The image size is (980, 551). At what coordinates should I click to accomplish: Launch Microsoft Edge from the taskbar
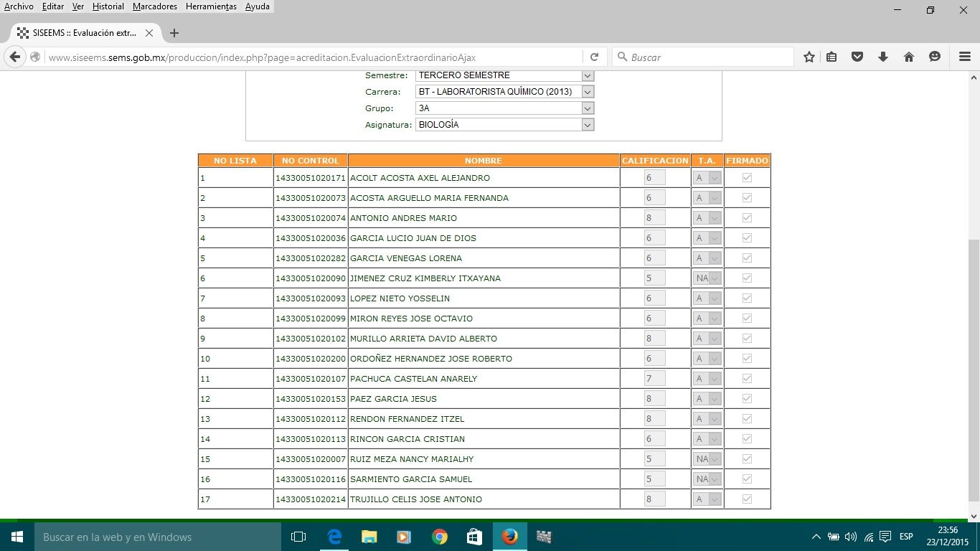pos(334,537)
